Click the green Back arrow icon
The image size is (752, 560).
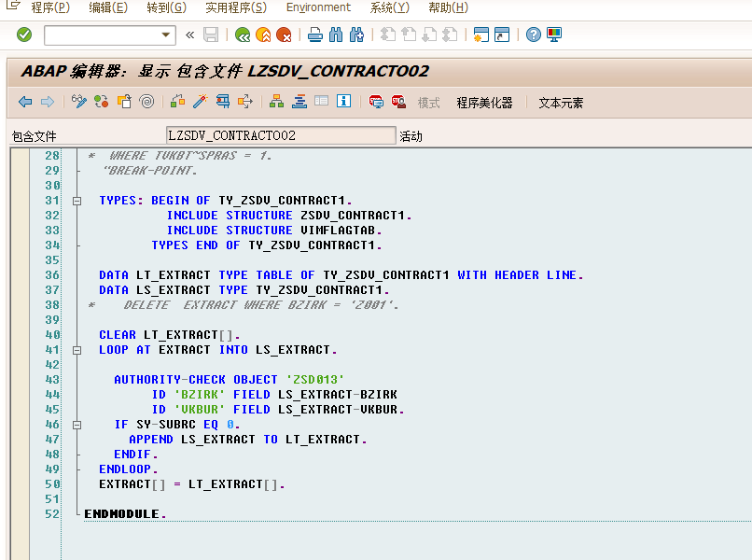[x=243, y=35]
